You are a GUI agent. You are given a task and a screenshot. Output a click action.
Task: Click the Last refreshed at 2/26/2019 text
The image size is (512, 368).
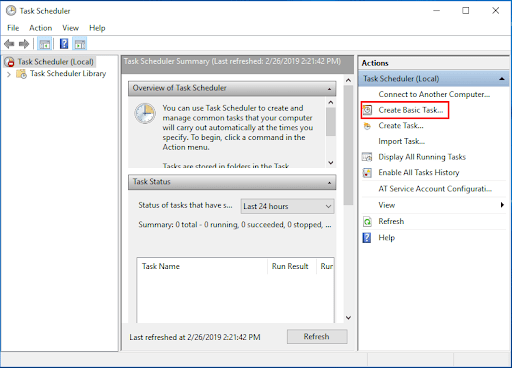tap(195, 337)
